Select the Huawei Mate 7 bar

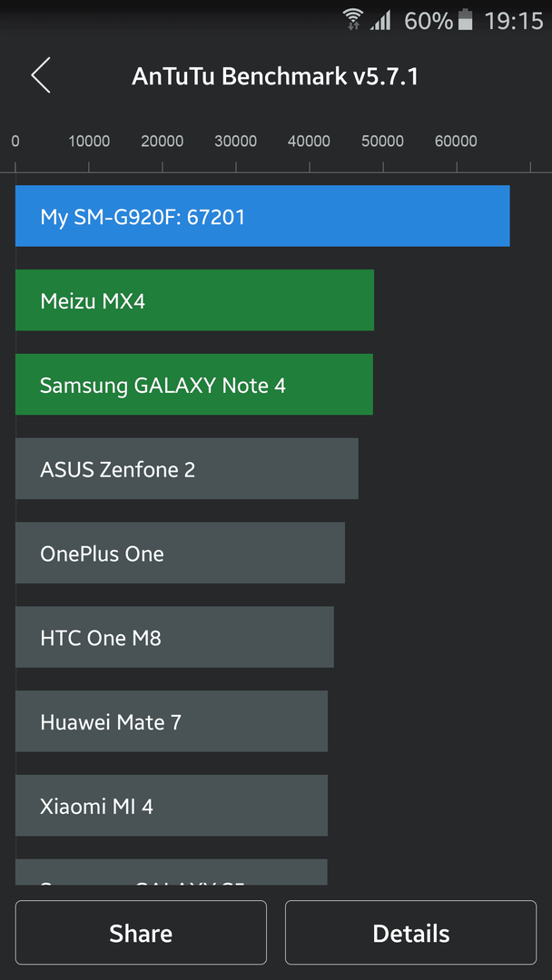(x=172, y=721)
